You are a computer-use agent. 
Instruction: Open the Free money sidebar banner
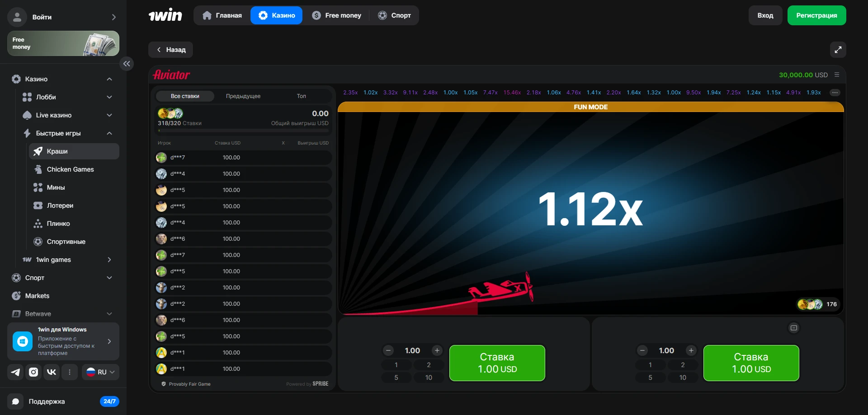pos(63,43)
